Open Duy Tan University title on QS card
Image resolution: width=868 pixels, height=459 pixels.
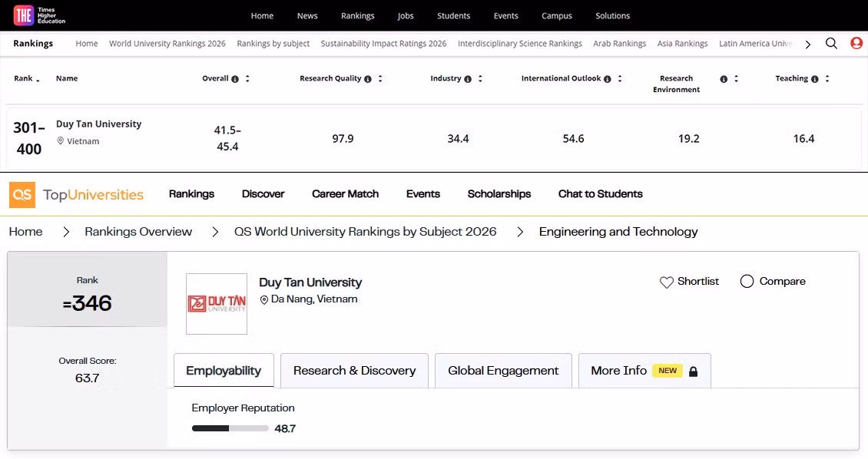[310, 282]
